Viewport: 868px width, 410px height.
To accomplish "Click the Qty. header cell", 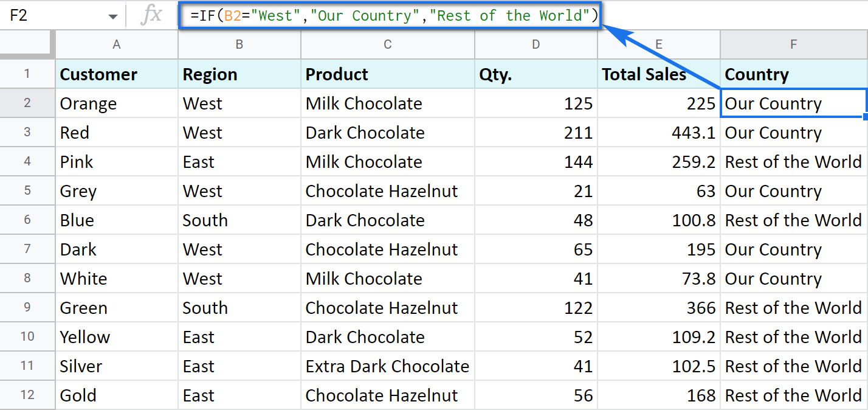I will click(x=536, y=74).
